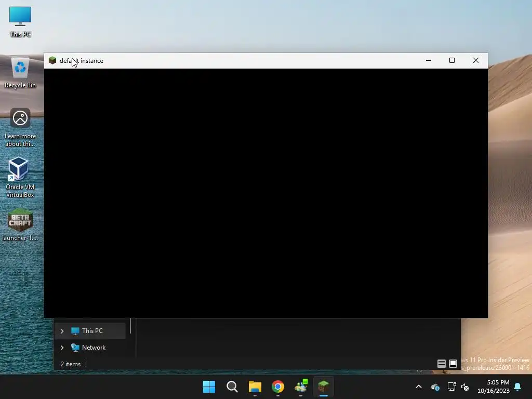Open the Recycle Bin desktop icon
The image size is (532, 399).
pyautogui.click(x=20, y=73)
